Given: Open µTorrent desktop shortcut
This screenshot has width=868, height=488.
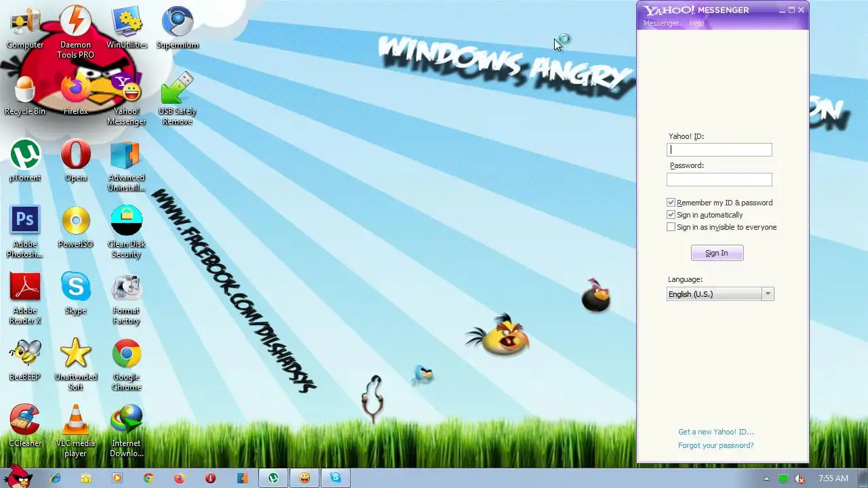Looking at the screenshot, I should pyautogui.click(x=25, y=161).
